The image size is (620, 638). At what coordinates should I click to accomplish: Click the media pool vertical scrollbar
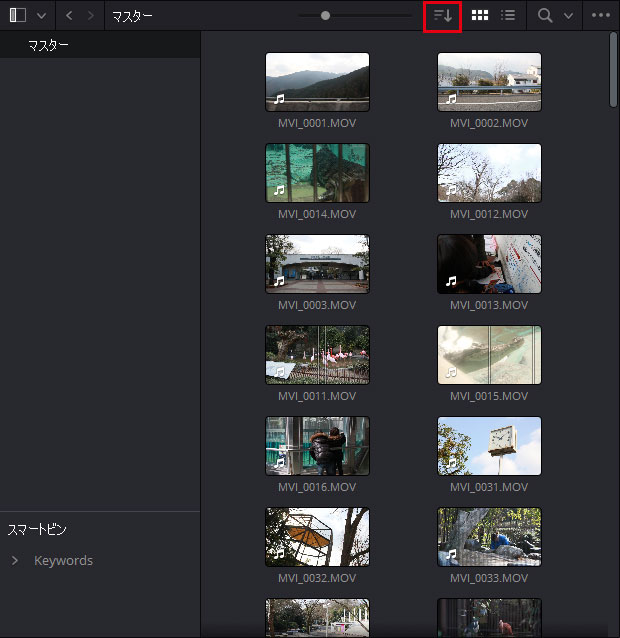(613, 70)
